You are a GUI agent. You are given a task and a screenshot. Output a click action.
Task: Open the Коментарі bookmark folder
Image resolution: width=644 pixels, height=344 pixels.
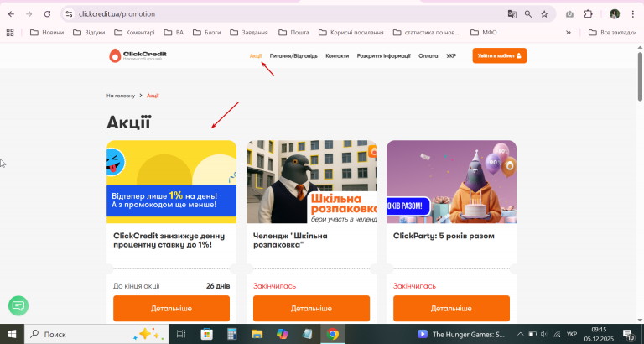click(x=134, y=32)
